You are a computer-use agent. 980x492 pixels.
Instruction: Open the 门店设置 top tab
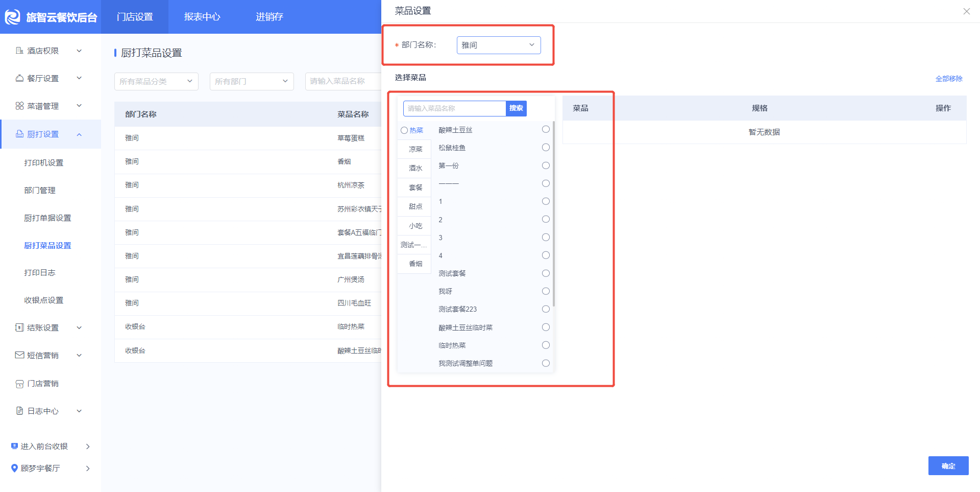pyautogui.click(x=135, y=17)
